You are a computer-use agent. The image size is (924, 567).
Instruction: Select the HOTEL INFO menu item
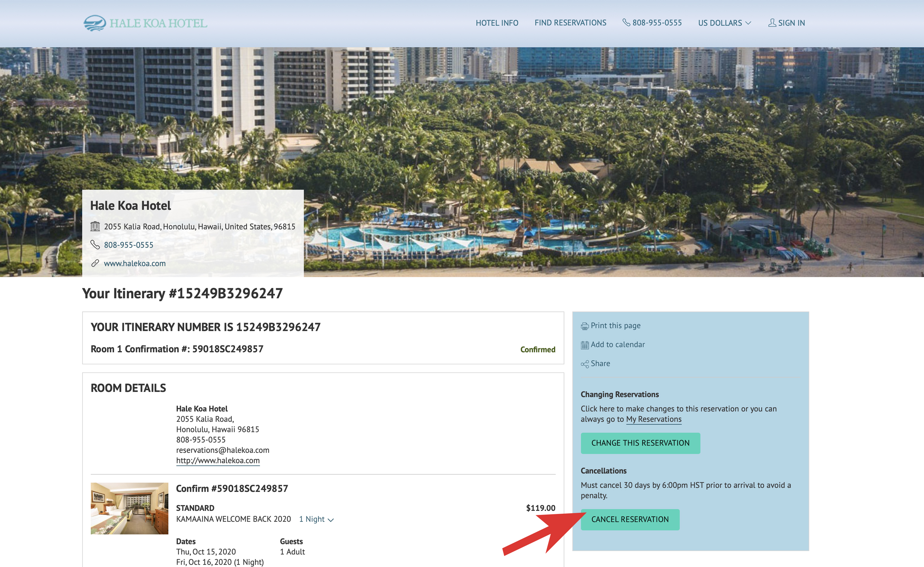497,23
